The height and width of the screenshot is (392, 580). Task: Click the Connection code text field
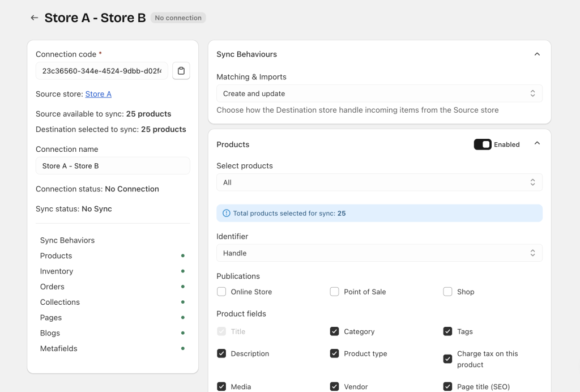coord(102,71)
